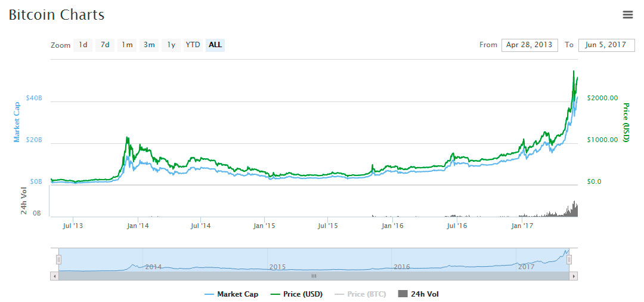This screenshot has width=644, height=302.
Task: Open the chart hamburger menu icon
Action: pyautogui.click(x=627, y=15)
